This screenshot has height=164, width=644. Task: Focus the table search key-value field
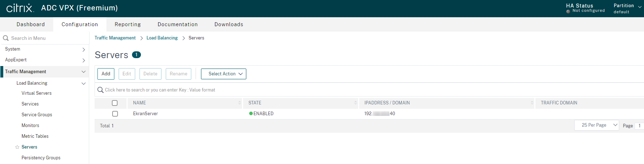coord(252,90)
